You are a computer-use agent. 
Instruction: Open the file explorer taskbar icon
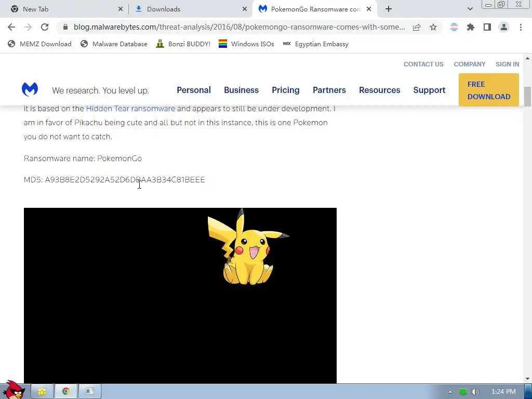click(x=42, y=392)
